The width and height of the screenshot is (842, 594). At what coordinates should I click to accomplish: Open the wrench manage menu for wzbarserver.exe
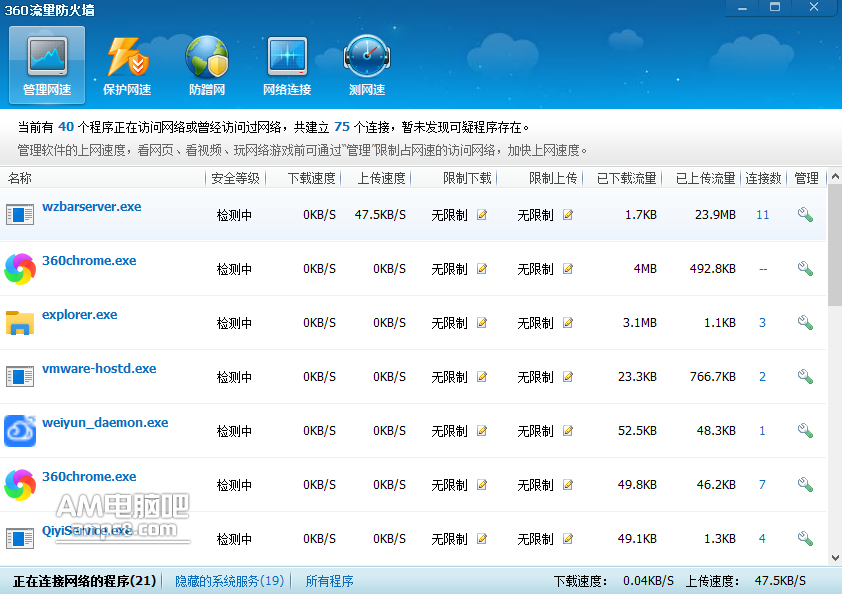click(x=805, y=215)
